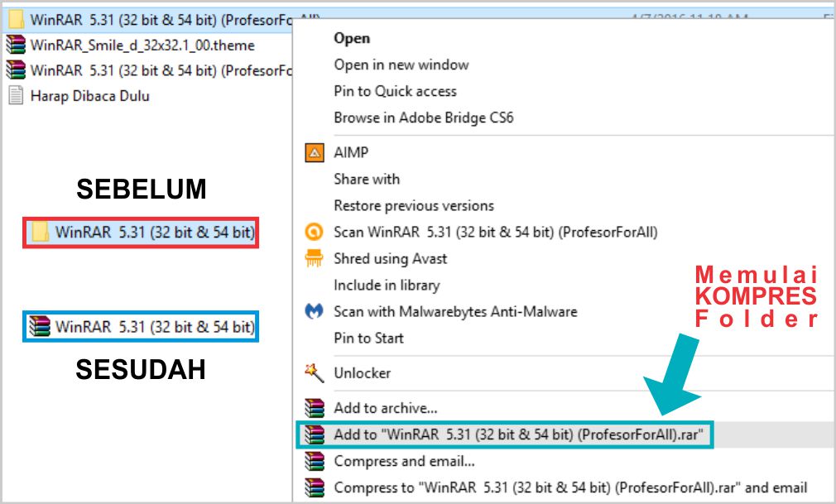Image resolution: width=836 pixels, height=504 pixels.
Task: Select Shred using Avast
Action: pyautogui.click(x=391, y=259)
